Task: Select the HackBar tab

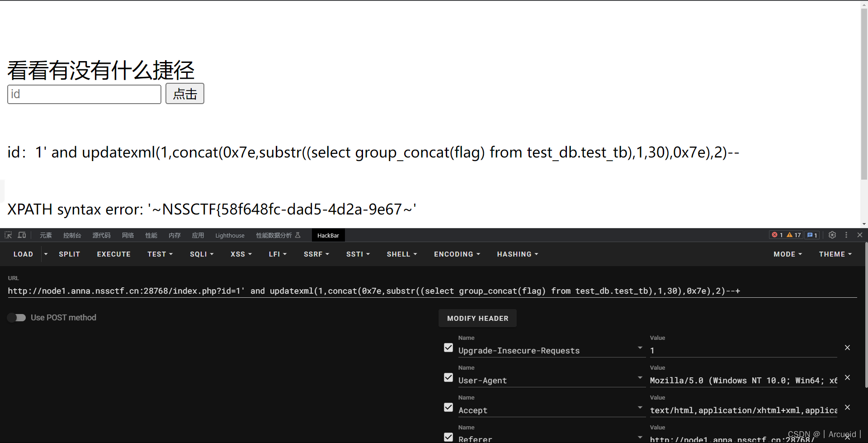Action: 328,235
